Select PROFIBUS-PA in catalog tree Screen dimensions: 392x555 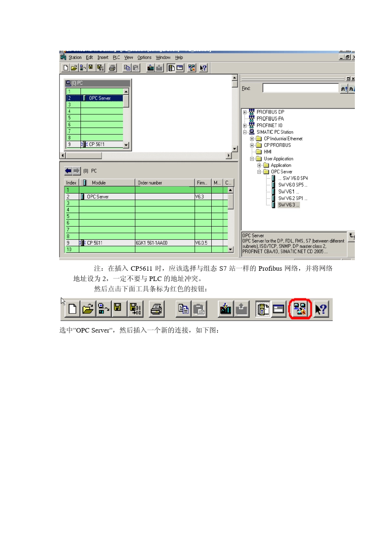[x=270, y=119]
